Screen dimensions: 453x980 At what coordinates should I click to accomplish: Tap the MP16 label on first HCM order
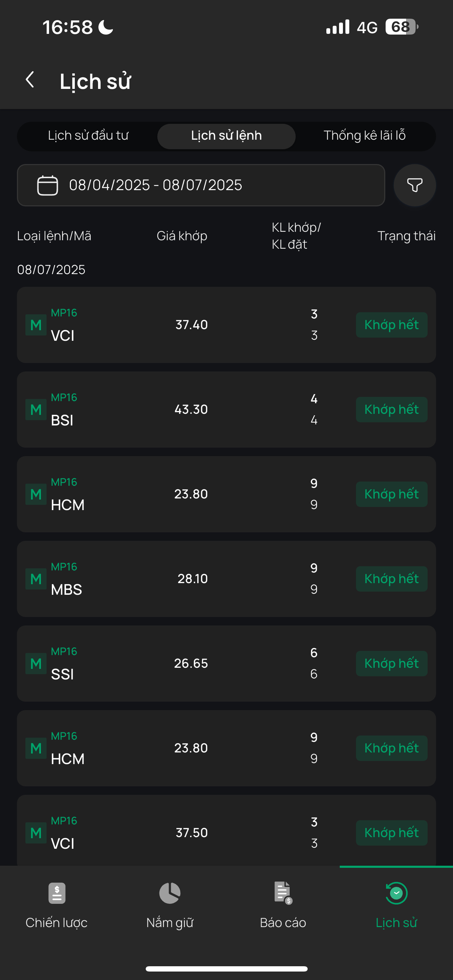coord(64,482)
